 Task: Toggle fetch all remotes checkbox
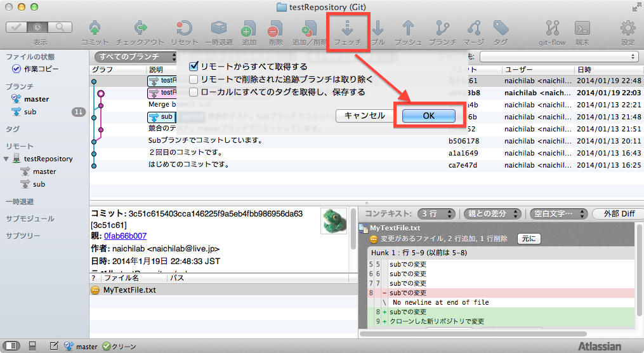tap(194, 67)
